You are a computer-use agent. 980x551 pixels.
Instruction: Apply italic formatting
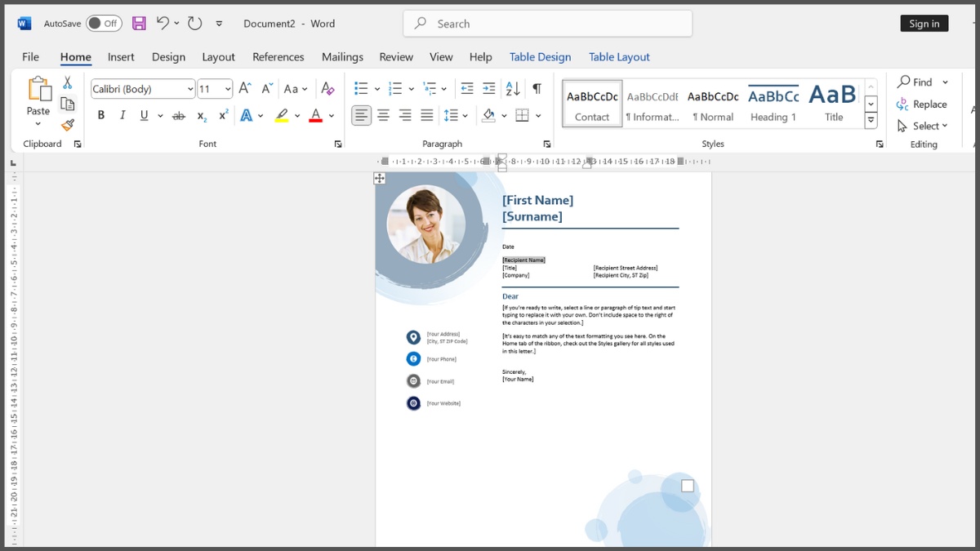point(122,114)
